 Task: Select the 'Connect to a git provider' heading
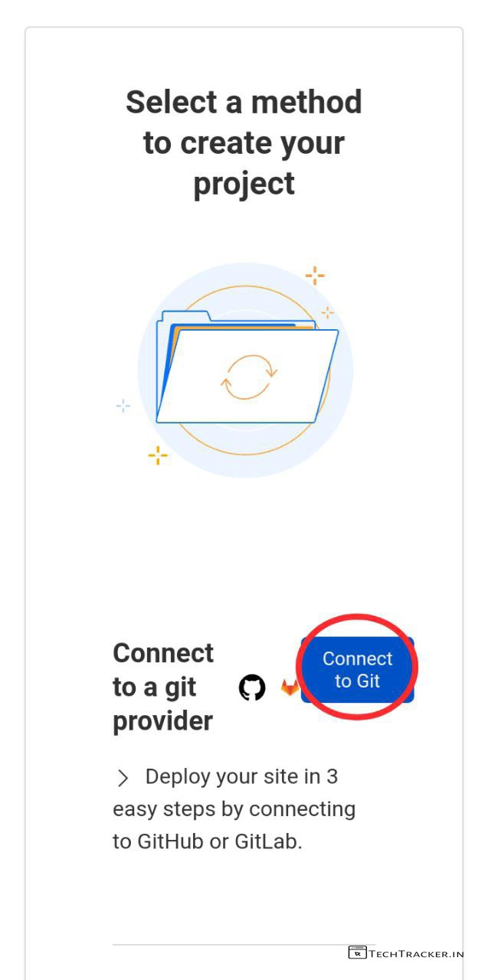pyautogui.click(x=163, y=687)
